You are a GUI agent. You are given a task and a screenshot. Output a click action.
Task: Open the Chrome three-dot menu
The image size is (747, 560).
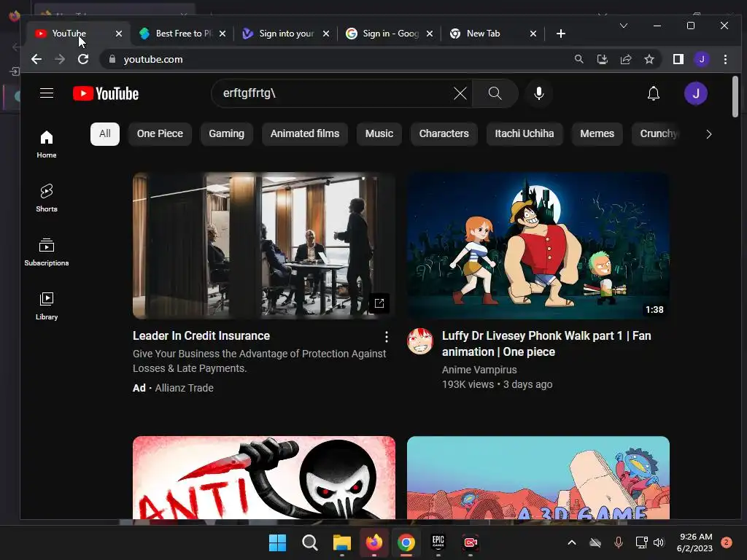(x=725, y=59)
